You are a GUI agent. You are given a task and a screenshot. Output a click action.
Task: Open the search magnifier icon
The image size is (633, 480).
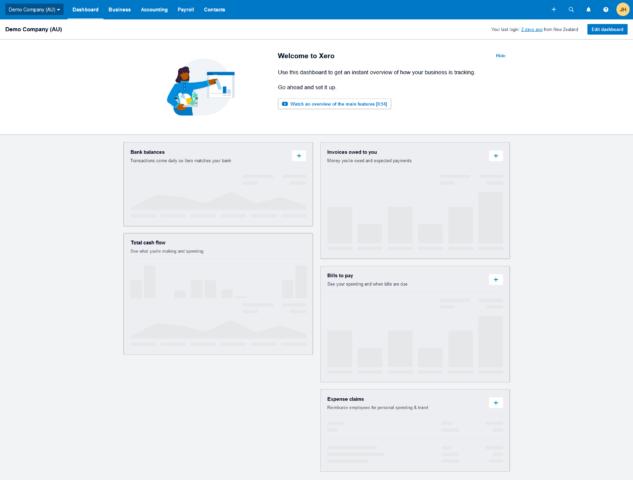(x=571, y=9)
